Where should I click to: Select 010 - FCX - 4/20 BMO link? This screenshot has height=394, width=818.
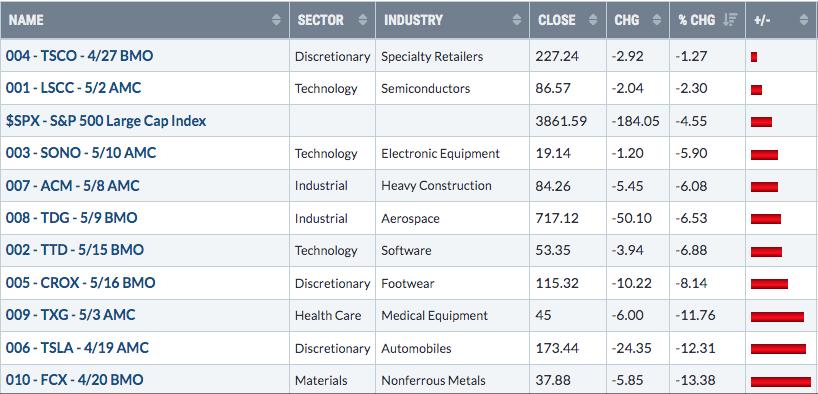75,380
